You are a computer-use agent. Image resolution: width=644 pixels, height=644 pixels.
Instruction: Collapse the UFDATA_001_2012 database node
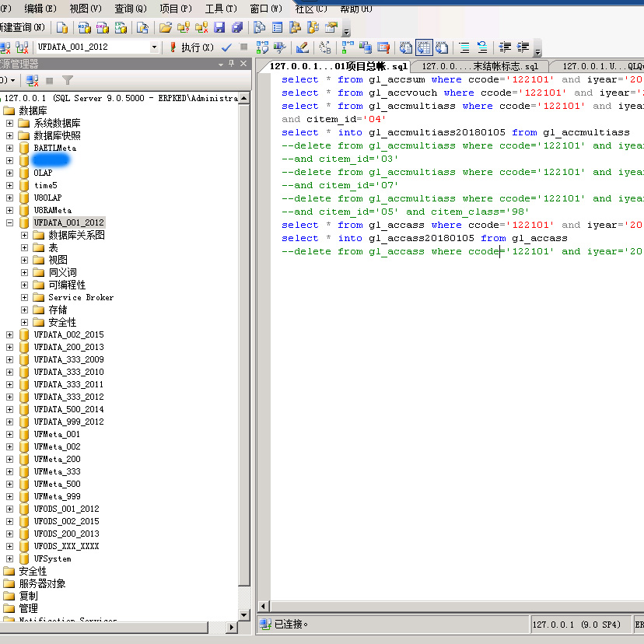tap(9, 222)
